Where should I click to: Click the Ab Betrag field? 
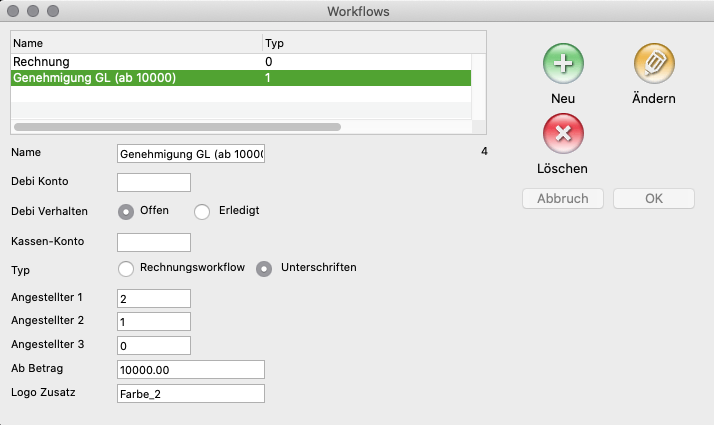(x=191, y=369)
